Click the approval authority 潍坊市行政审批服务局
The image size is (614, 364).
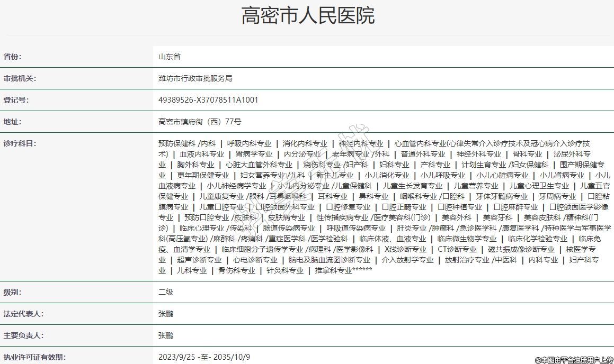point(195,78)
